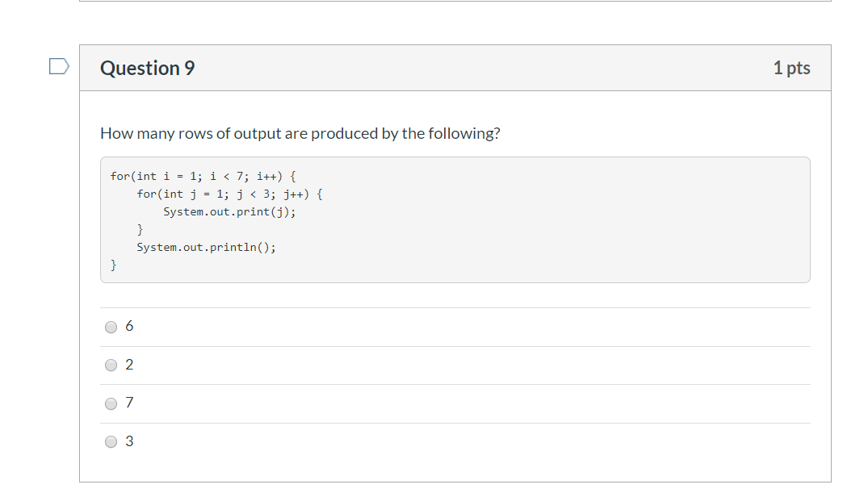Click the 1 pts score label

(790, 68)
